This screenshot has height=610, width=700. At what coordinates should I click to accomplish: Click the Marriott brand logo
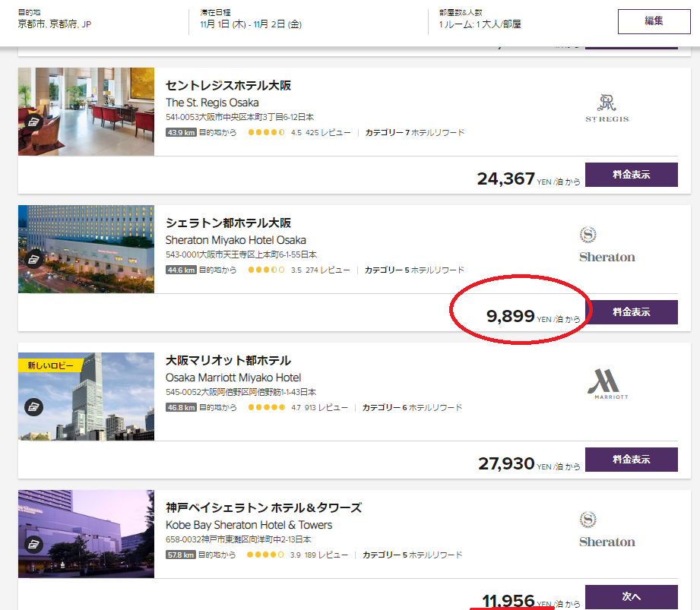[607, 384]
